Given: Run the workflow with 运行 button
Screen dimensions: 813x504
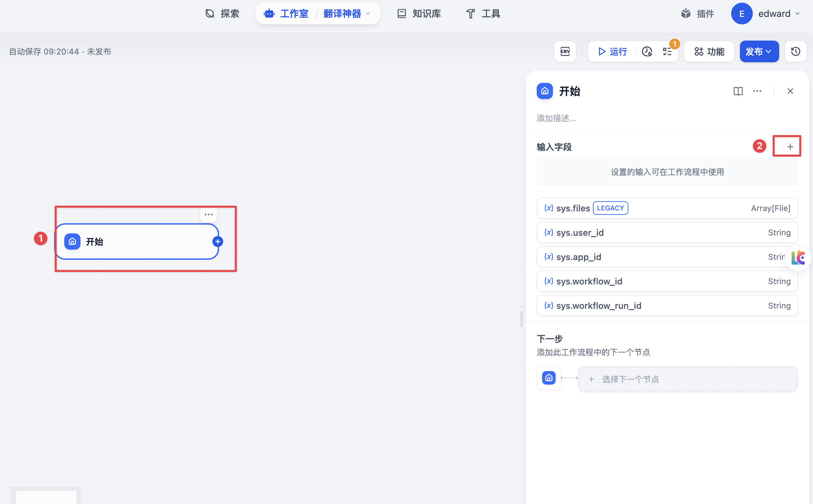Looking at the screenshot, I should tap(612, 51).
